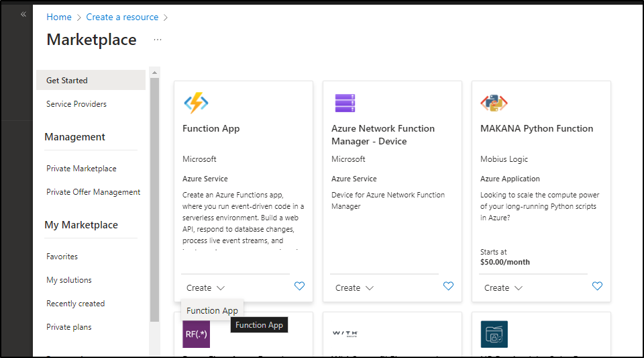Click the Management section heading
Viewport: 644px width, 358px height.
coord(74,137)
